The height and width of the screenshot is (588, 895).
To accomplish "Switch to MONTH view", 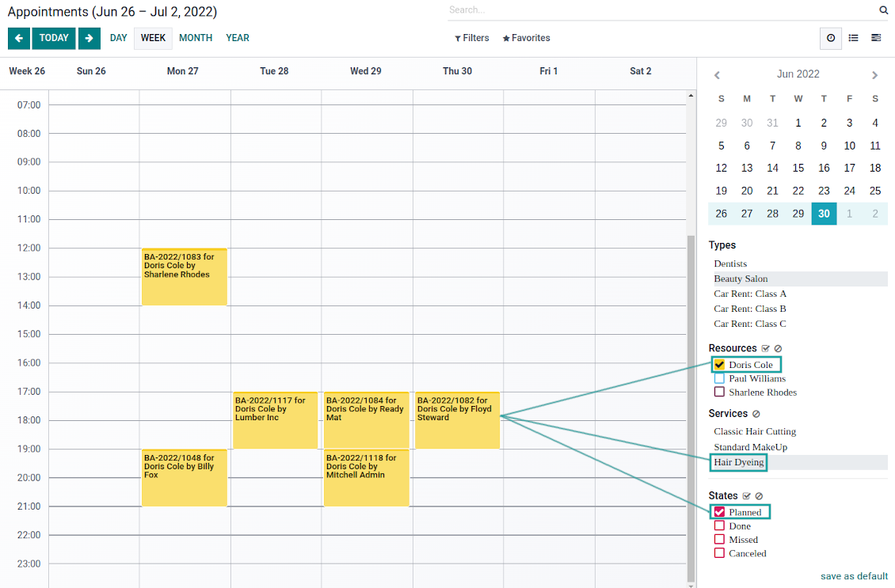I will coord(196,38).
